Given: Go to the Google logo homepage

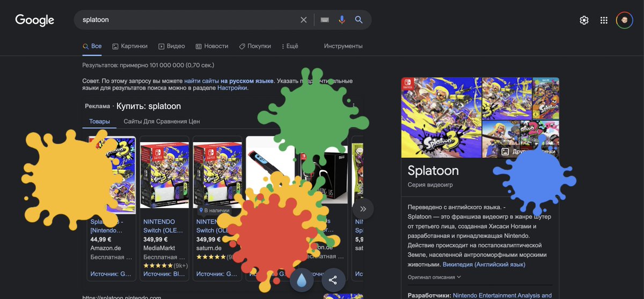Looking at the screenshot, I should pyautogui.click(x=35, y=20).
